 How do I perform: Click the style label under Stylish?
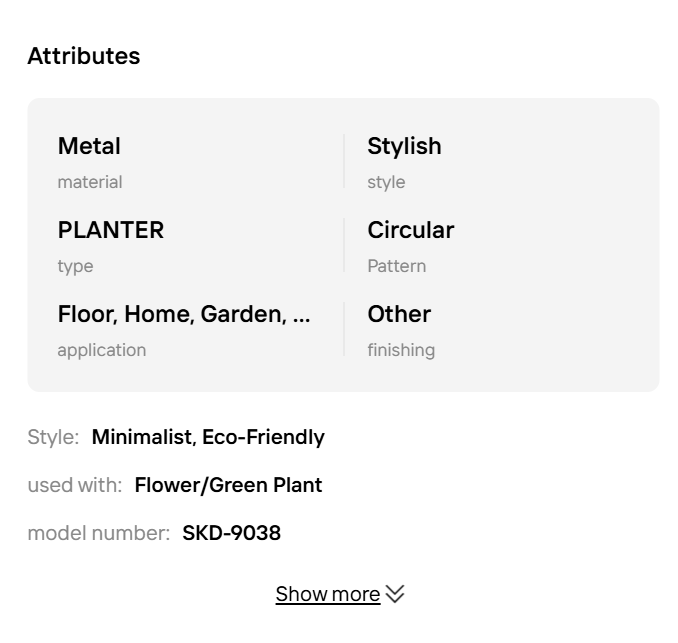386,182
